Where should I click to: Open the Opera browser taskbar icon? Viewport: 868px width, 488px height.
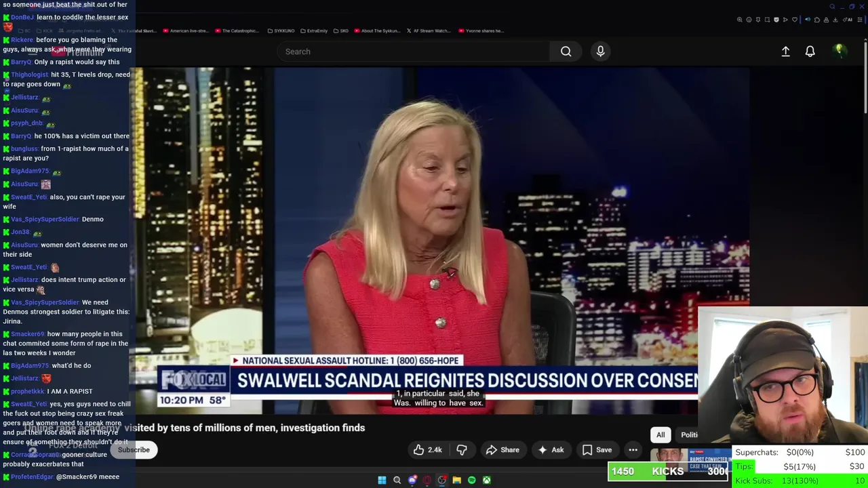pos(427,481)
